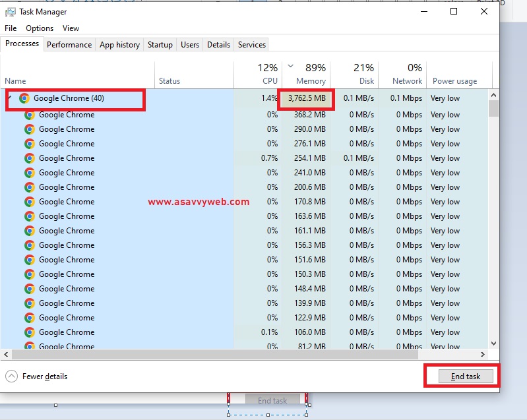The width and height of the screenshot is (527, 420).
Task: Click the Chrome icon beside Google Chrome (40)
Action: (24, 98)
